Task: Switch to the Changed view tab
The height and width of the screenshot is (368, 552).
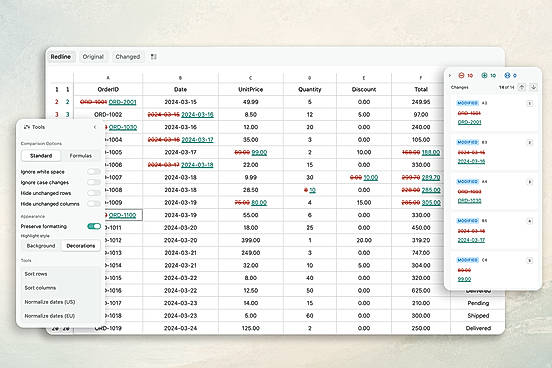Action: 128,57
